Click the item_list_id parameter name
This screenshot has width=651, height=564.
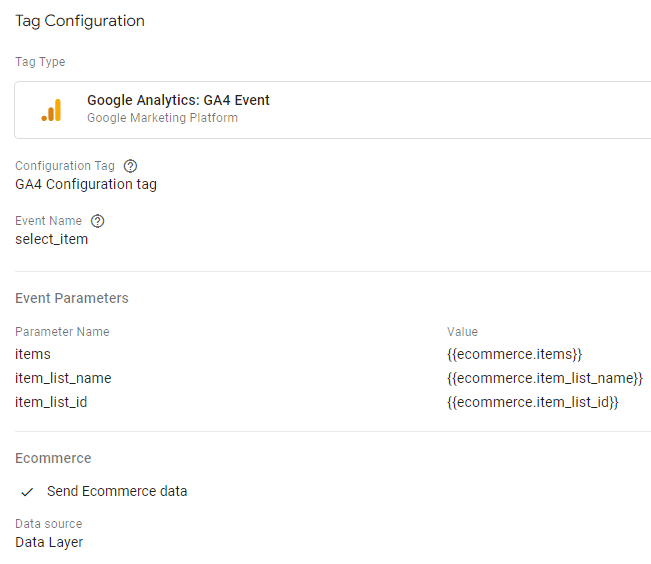pos(51,402)
